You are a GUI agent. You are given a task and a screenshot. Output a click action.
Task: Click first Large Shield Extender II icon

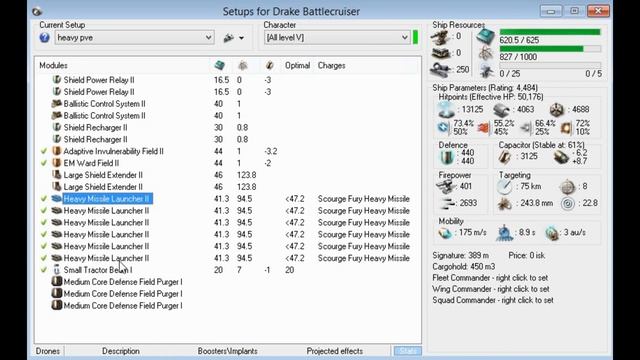click(57, 174)
